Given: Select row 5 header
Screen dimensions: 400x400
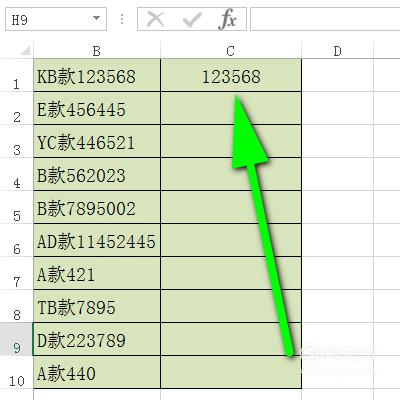Looking at the screenshot, I should point(16,207).
